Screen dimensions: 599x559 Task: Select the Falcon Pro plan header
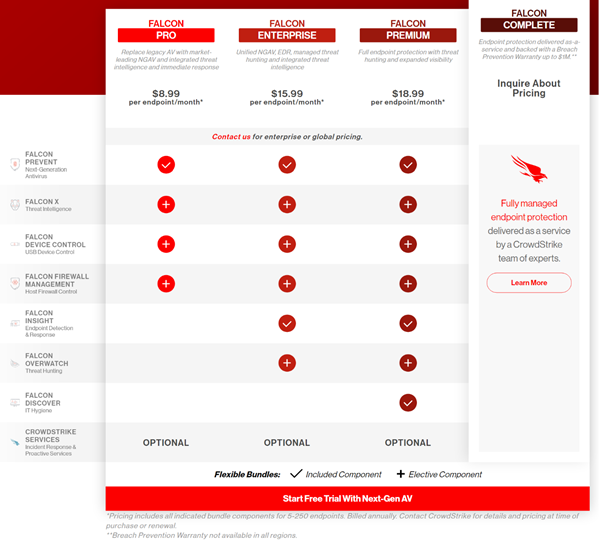pos(166,31)
